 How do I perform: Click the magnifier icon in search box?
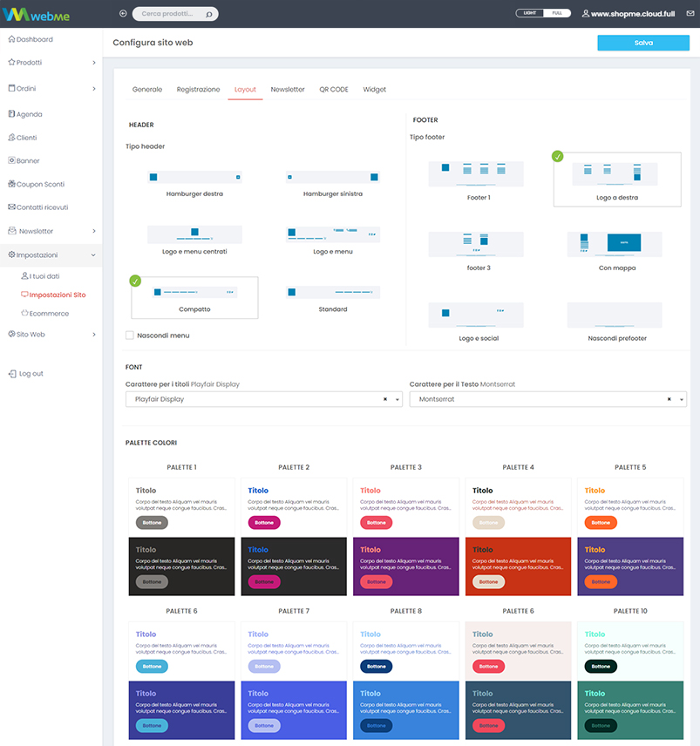pyautogui.click(x=208, y=15)
